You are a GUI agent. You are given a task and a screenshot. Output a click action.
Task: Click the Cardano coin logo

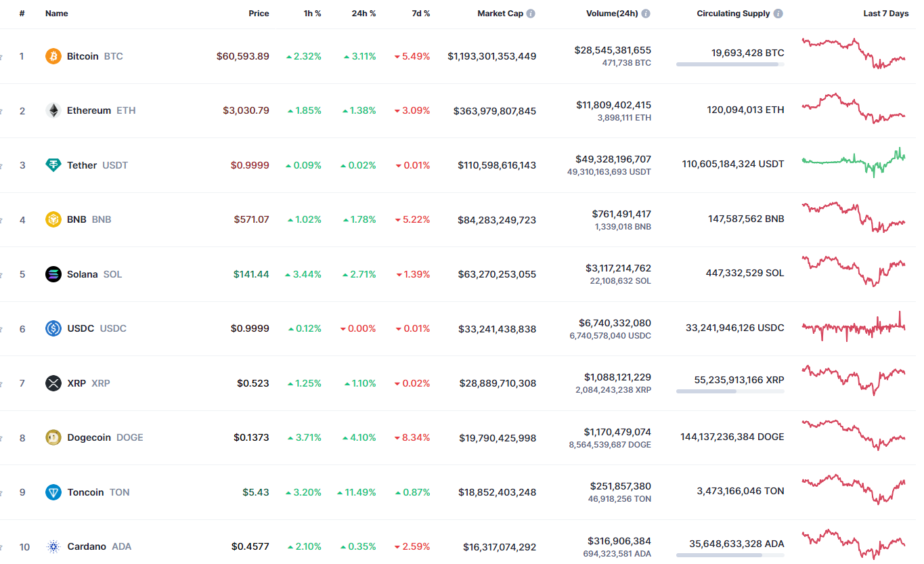[53, 546]
